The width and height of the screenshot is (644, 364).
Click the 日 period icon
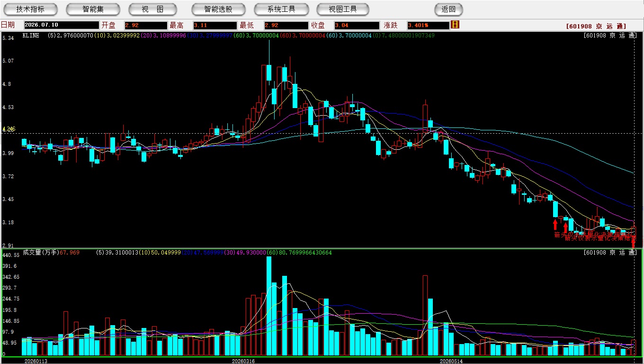coord(455,25)
